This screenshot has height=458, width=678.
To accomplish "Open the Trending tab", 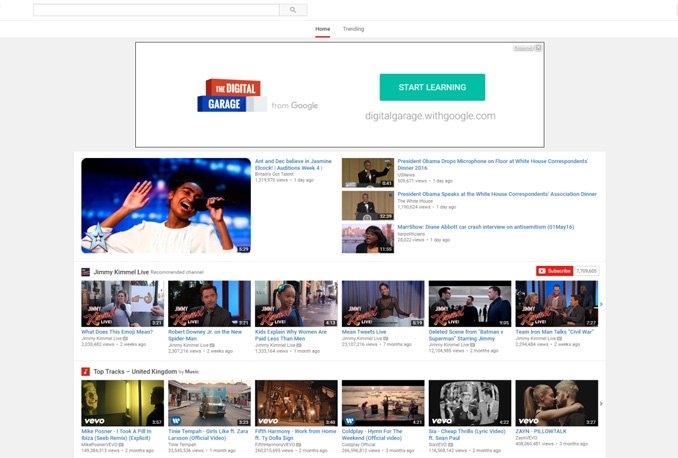I will [353, 29].
